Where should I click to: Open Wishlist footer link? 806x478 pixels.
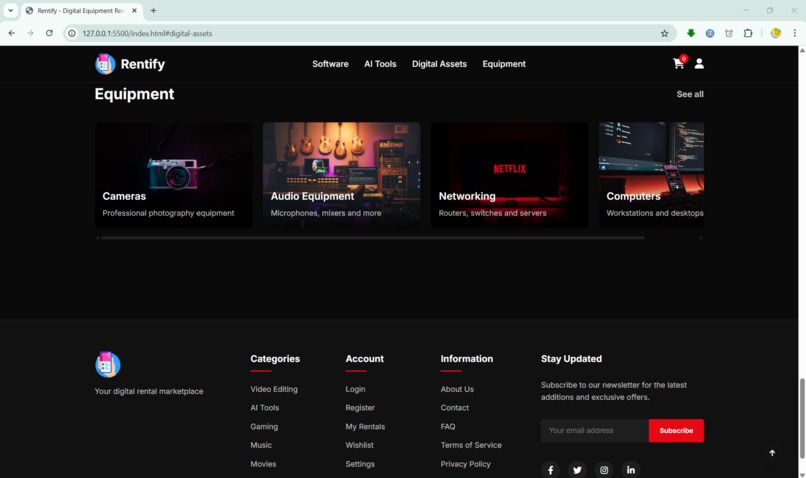tap(359, 445)
